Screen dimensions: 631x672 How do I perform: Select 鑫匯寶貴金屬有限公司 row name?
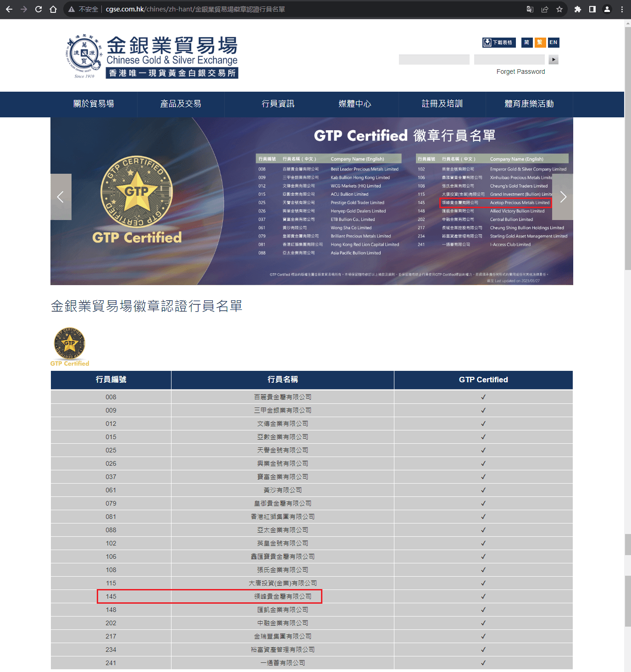click(282, 556)
